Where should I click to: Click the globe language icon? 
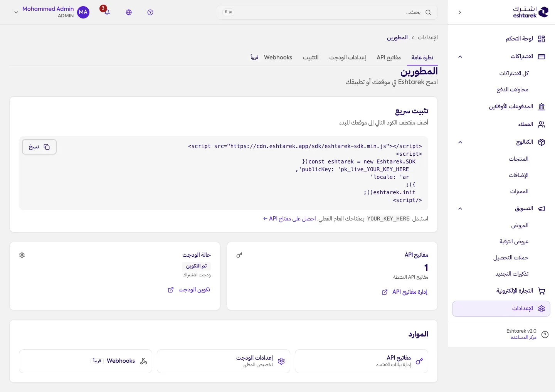129,12
